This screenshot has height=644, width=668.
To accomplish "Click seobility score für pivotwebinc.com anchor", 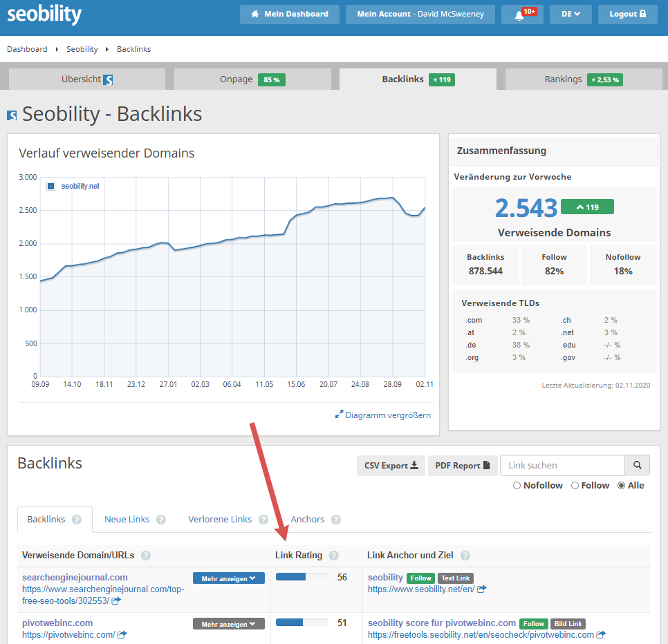I will click(x=442, y=623).
